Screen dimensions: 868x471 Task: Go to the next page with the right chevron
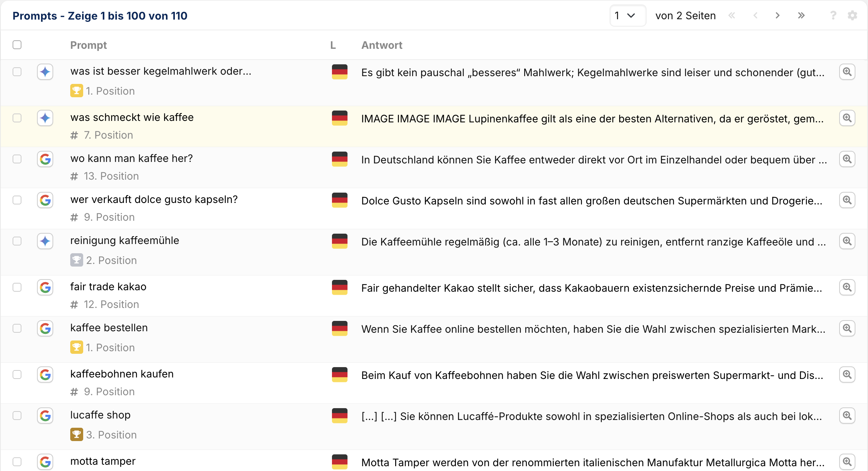click(x=778, y=16)
